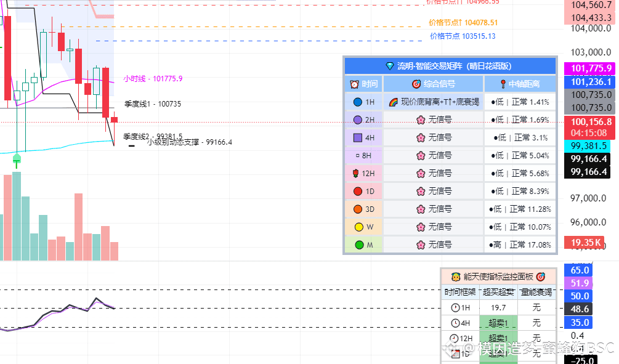
Task: Click the 小级别动态支撑 - 99166.4 label
Action: tap(190, 142)
